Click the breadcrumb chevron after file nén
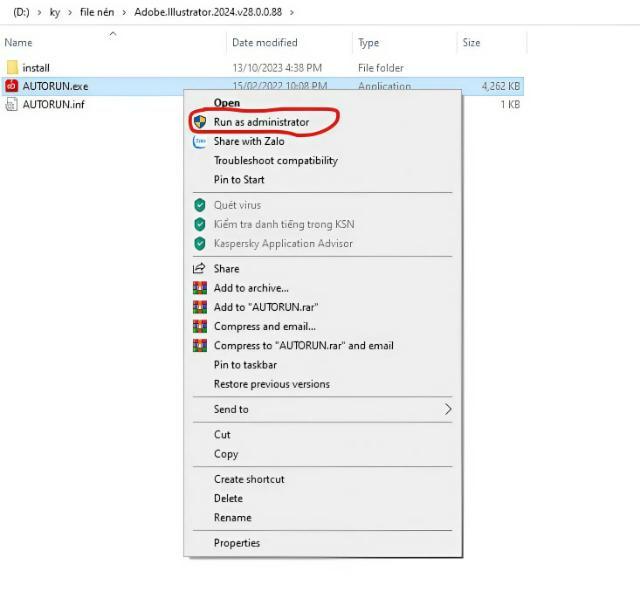This screenshot has height=599, width=640. (124, 12)
